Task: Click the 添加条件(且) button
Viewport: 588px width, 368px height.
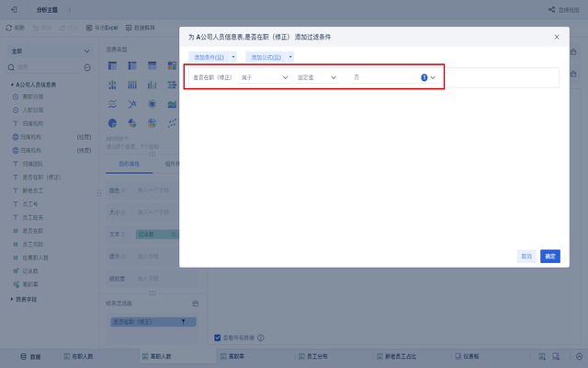Action: [209, 57]
